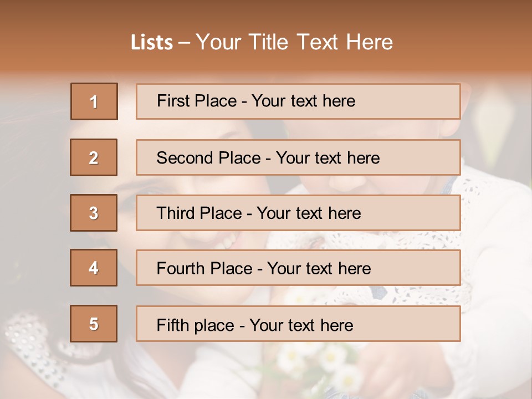Image resolution: width=532 pixels, height=399 pixels.
Task: Click the Second Place text bar
Action: [298, 157]
